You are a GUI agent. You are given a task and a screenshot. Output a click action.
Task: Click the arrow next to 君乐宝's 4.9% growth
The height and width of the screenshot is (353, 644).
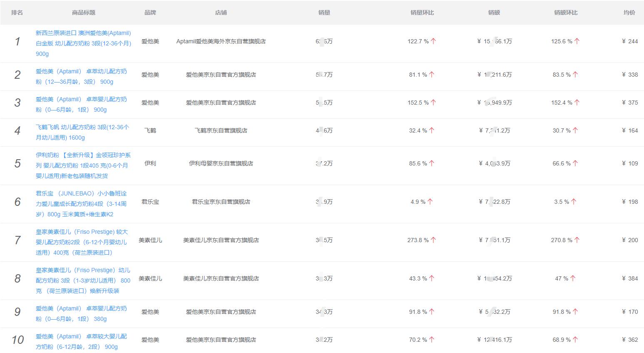431,201
